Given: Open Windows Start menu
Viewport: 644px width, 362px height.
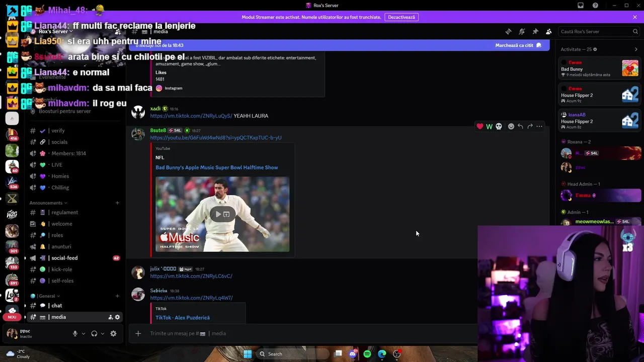Looking at the screenshot, I should click(248, 354).
